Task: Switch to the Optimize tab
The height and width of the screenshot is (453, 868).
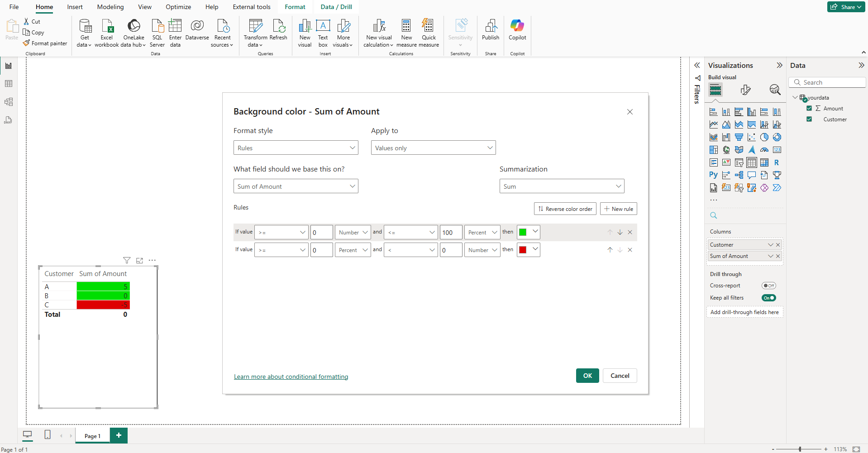Action: tap(178, 7)
